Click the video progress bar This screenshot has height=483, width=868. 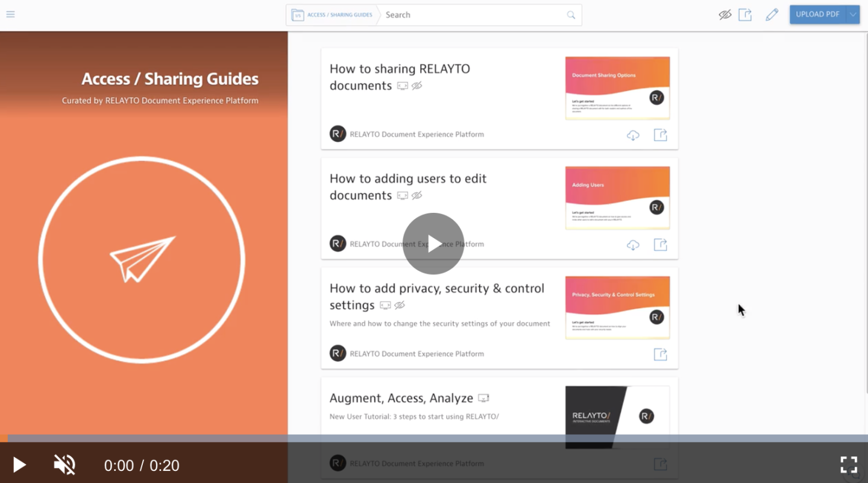434,438
